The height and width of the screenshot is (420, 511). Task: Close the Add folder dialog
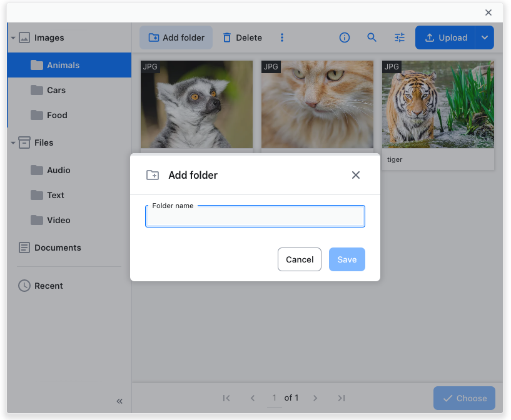point(356,175)
